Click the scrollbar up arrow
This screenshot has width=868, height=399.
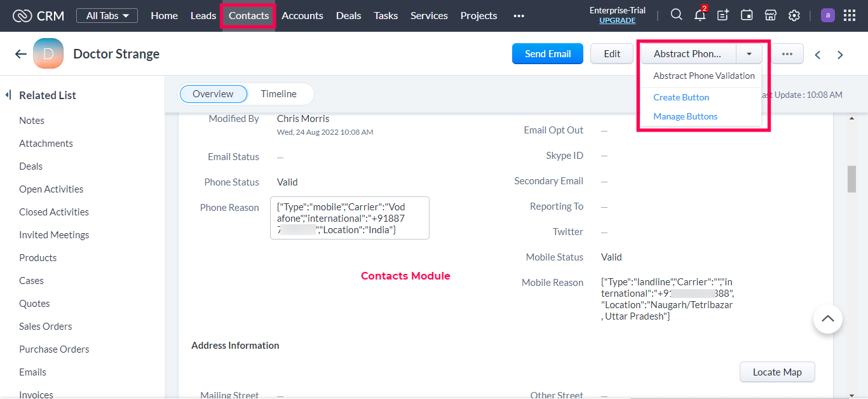point(851,118)
